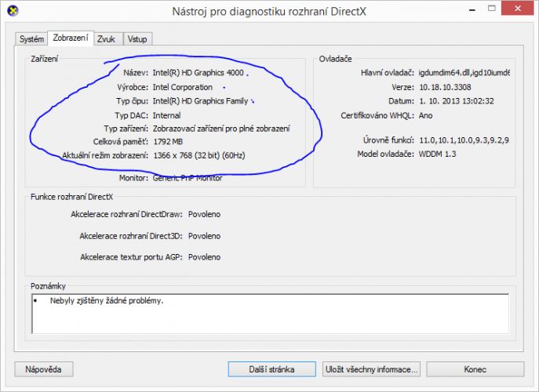Click the Aktuální režim zobrazení label
539x392 pixels.
coord(105,155)
